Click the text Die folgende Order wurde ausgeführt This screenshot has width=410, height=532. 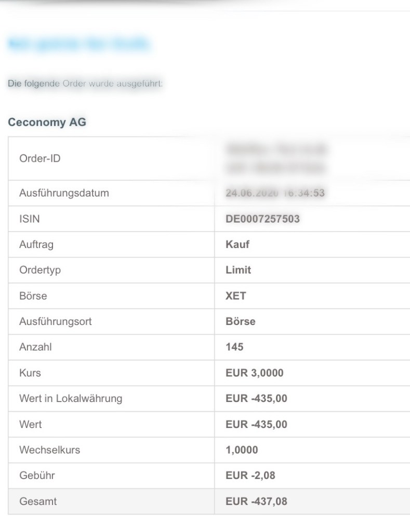pos(85,83)
